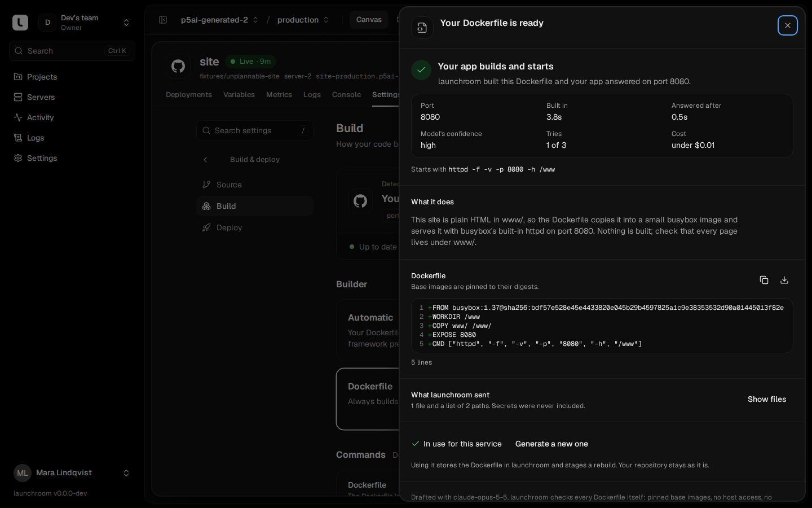Viewport: 812px width, 508px height.
Task: Click the site GitHub icon
Action: [178, 66]
